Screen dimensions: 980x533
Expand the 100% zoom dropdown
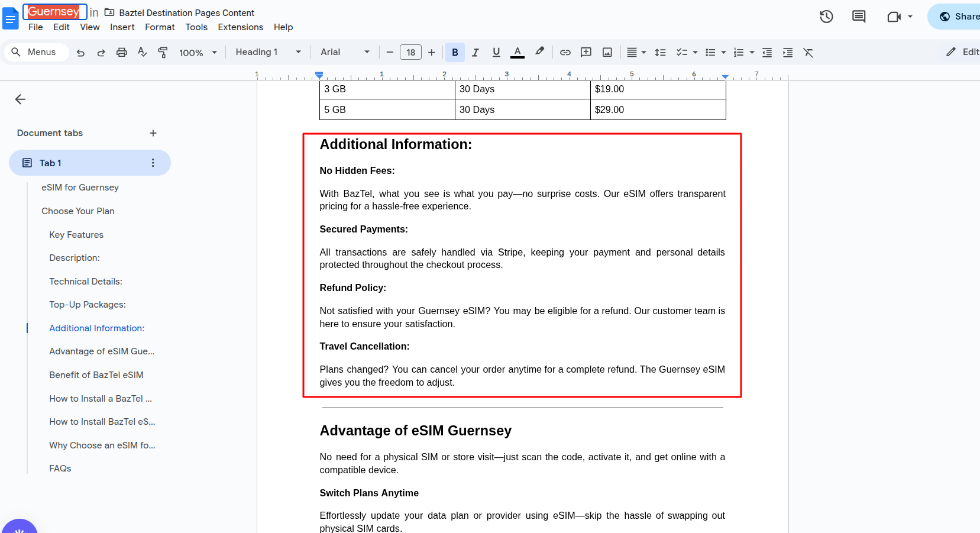(x=198, y=53)
